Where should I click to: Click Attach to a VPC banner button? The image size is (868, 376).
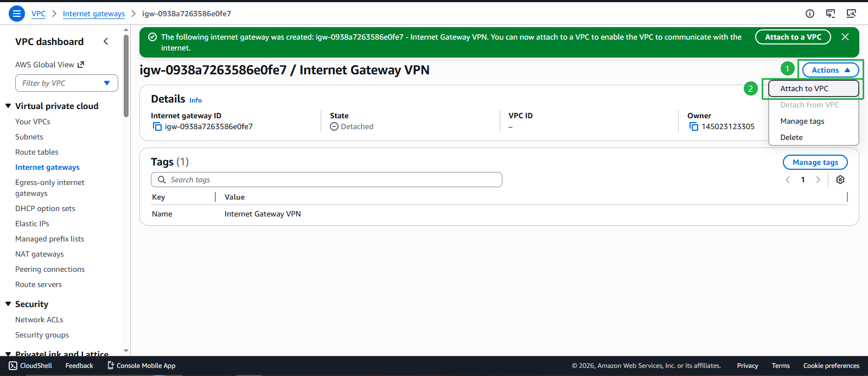pyautogui.click(x=793, y=37)
